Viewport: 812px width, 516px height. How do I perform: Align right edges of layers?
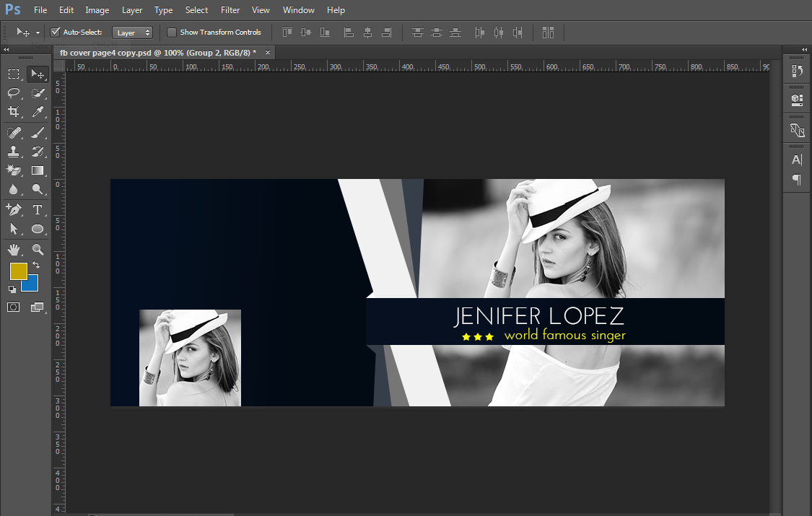[x=386, y=32]
